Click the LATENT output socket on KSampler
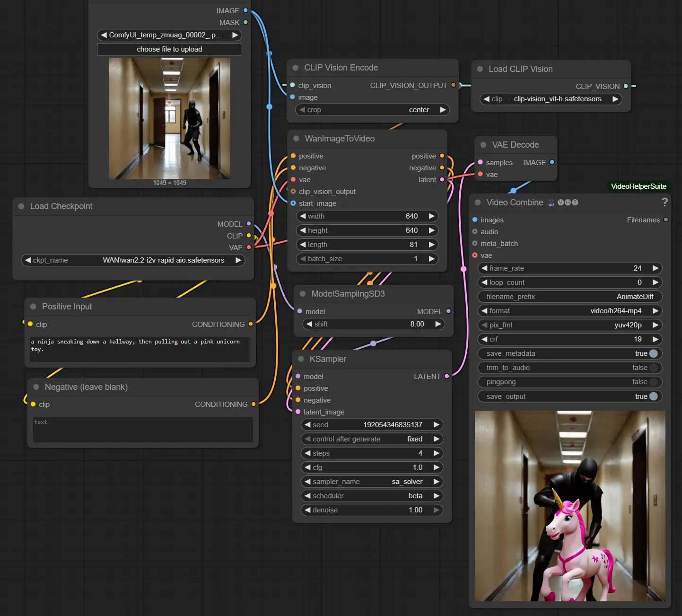Viewport: 682px width, 616px height. 446,376
